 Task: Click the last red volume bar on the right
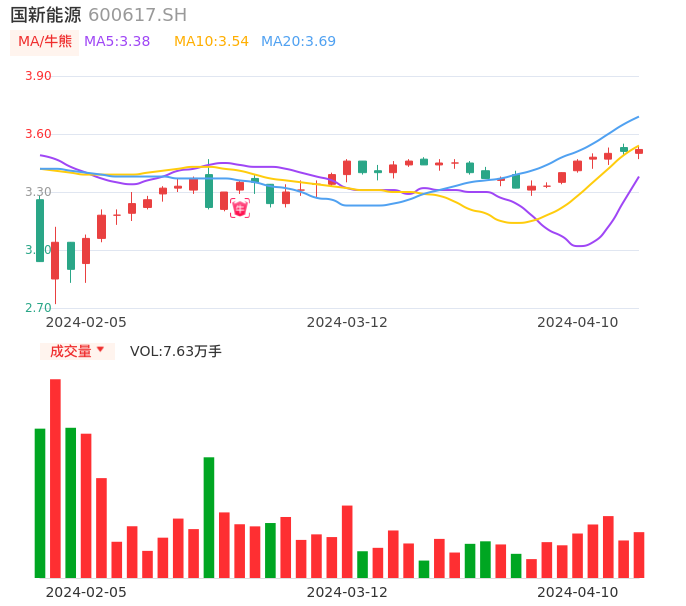pyautogui.click(x=639, y=555)
